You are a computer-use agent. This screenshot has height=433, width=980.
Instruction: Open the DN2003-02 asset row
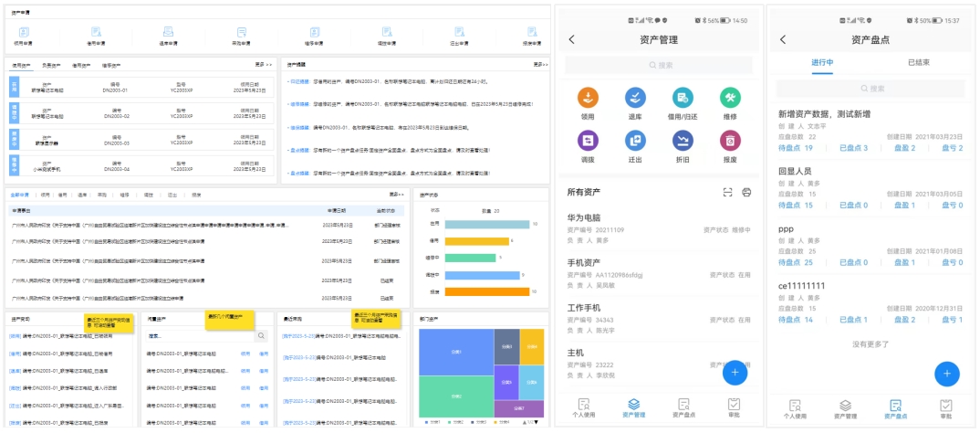(x=141, y=113)
